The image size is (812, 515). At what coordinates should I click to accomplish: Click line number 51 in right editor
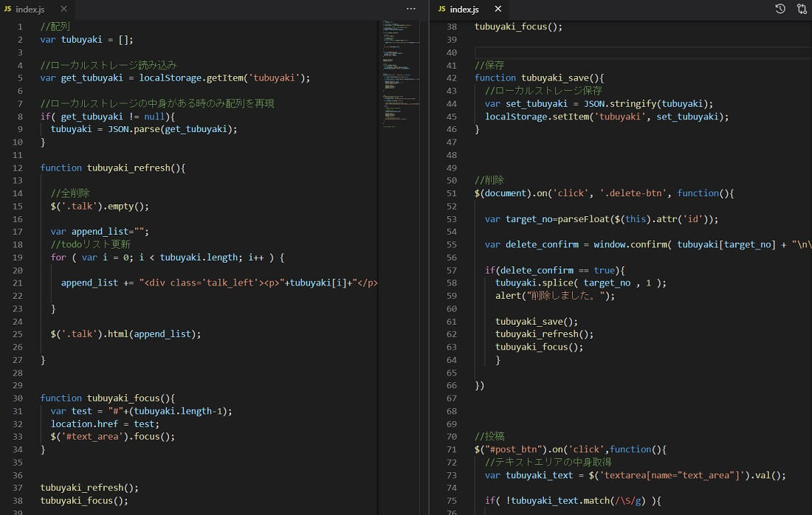coord(452,193)
